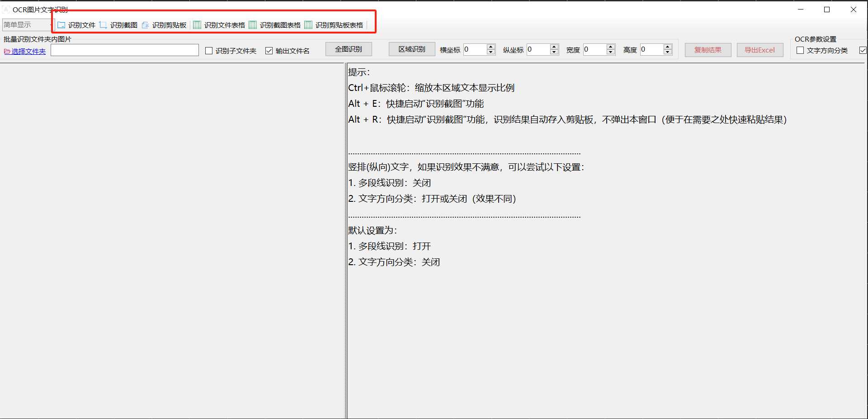Click into the 高度 number field
The image size is (868, 419).
[651, 49]
